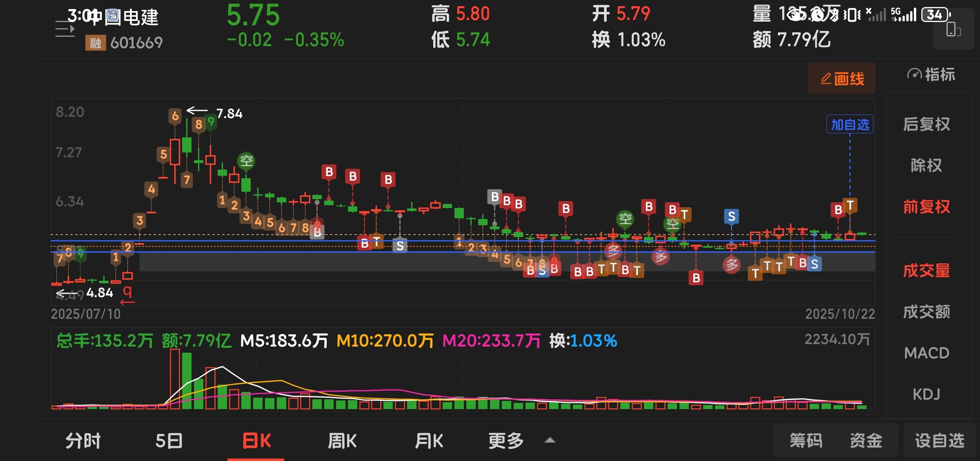This screenshot has height=461, width=980.
Task: Activate the 画线 pencil drawing tool
Action: pyautogui.click(x=842, y=78)
